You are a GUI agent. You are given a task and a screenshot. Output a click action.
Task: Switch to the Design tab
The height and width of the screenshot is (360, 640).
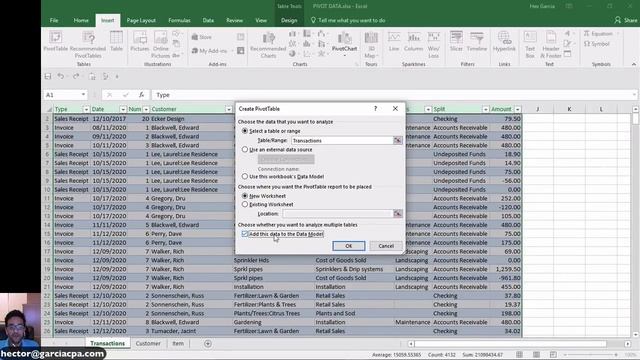click(x=289, y=20)
